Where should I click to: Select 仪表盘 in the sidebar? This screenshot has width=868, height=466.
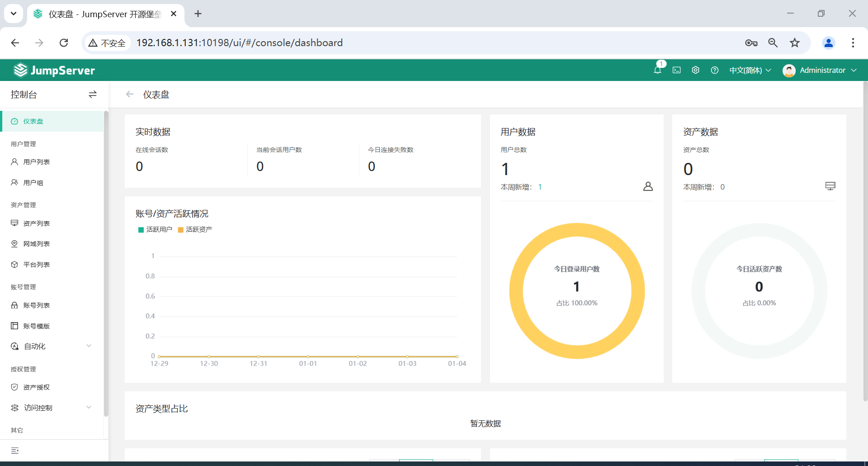(52, 121)
